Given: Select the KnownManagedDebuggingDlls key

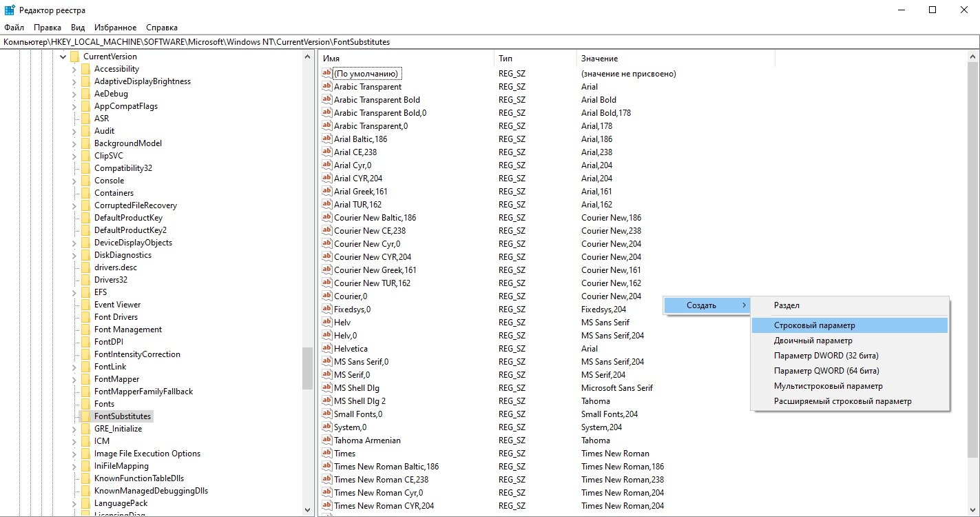Looking at the screenshot, I should tap(151, 491).
